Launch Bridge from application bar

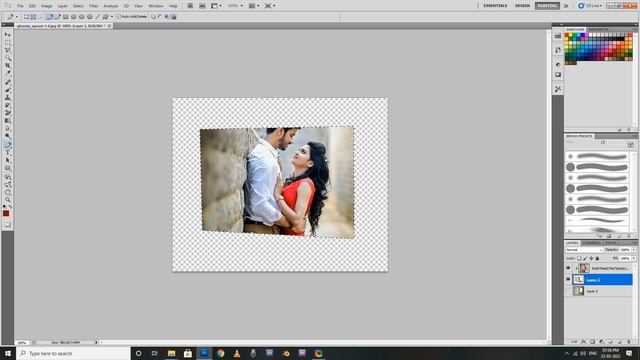(x=190, y=6)
